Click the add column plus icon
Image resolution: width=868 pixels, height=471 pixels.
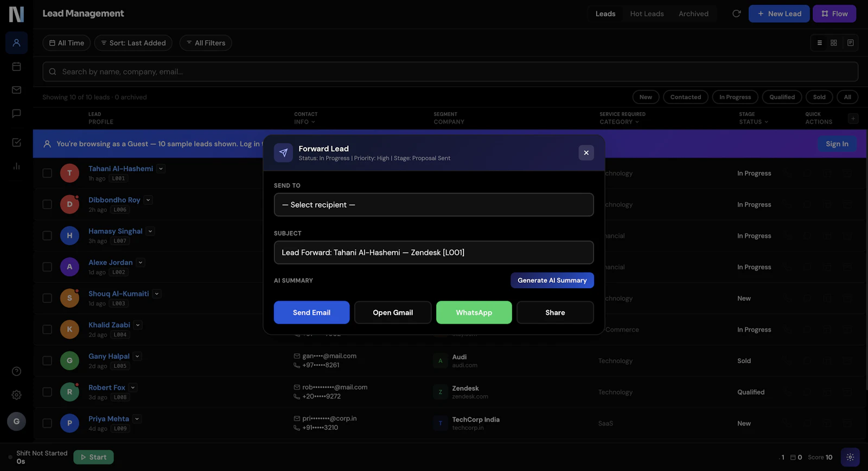(853, 118)
